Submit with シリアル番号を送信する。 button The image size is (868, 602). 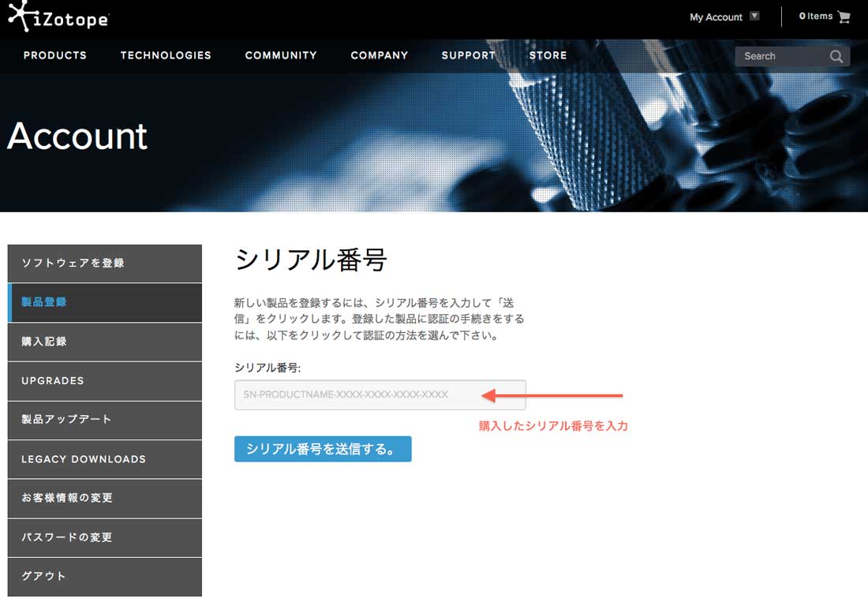click(323, 449)
